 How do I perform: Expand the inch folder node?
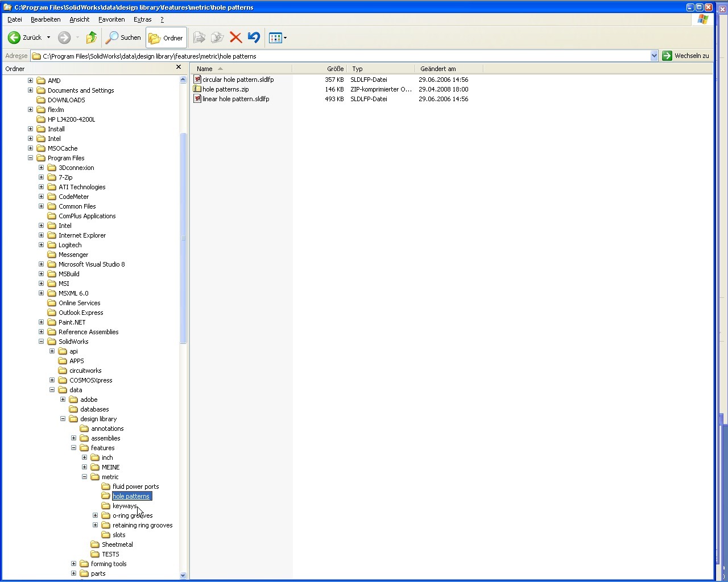click(x=85, y=458)
